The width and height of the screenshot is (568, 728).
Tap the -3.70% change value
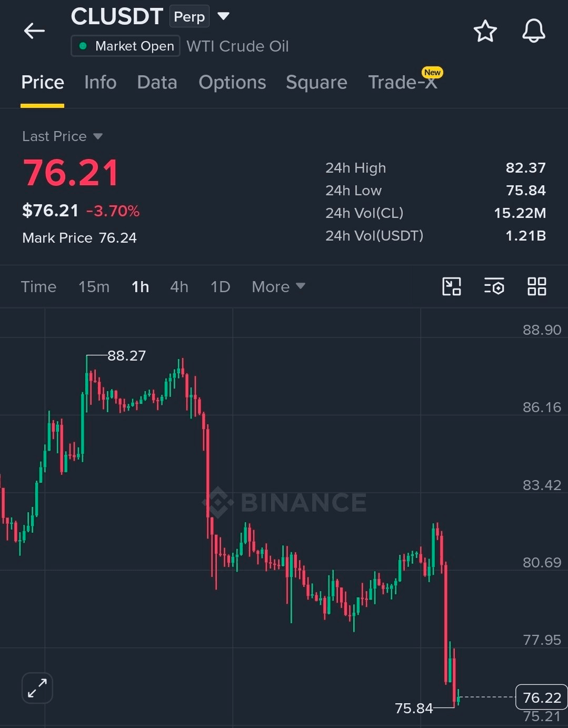[113, 211]
